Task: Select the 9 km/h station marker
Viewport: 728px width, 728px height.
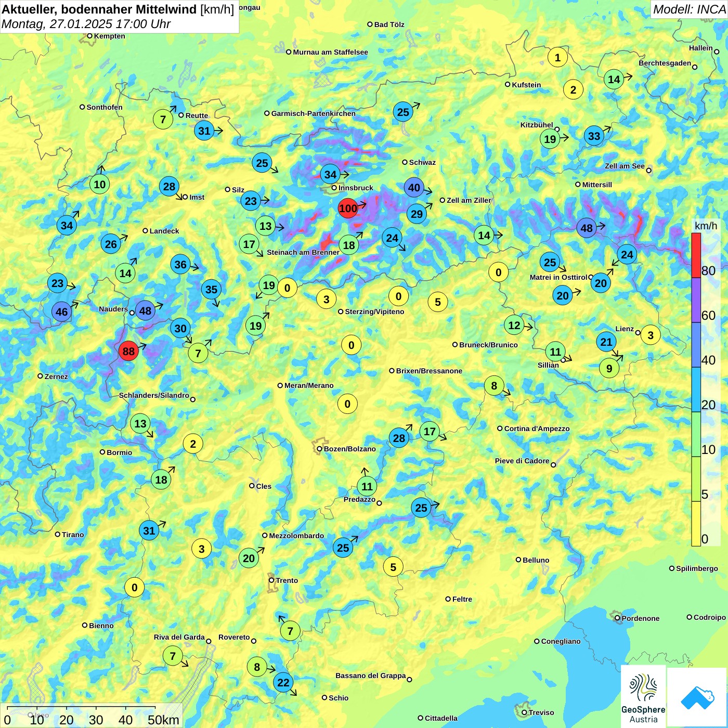Action: [609, 369]
